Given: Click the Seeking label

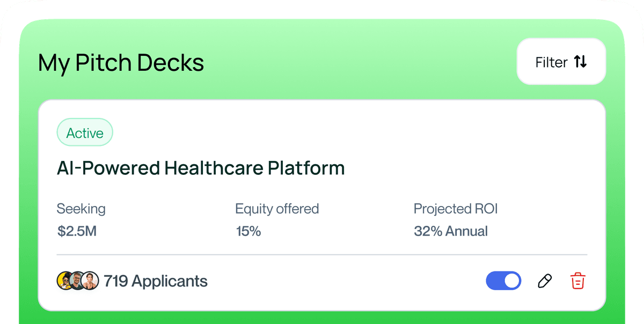Looking at the screenshot, I should point(81,209).
